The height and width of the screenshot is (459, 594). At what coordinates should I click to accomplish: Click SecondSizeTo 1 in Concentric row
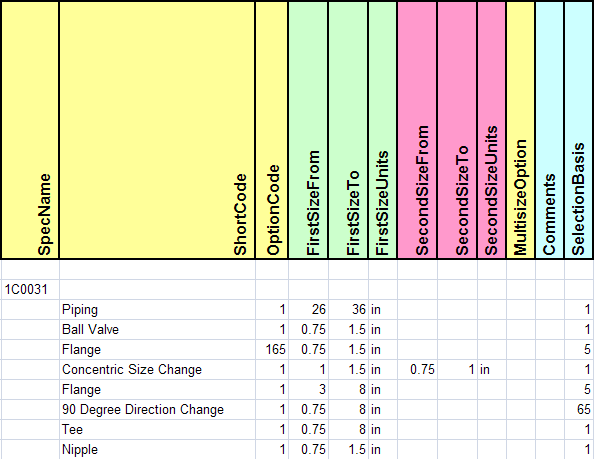pyautogui.click(x=457, y=370)
